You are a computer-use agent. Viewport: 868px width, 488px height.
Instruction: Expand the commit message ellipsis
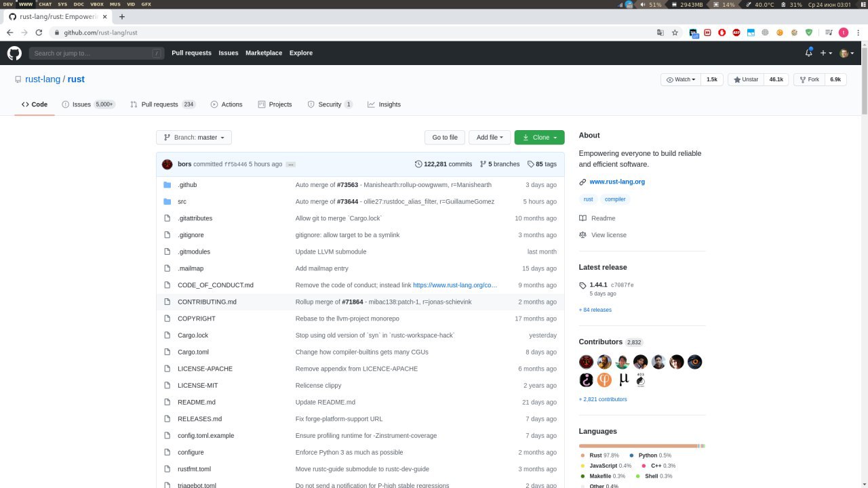click(291, 165)
